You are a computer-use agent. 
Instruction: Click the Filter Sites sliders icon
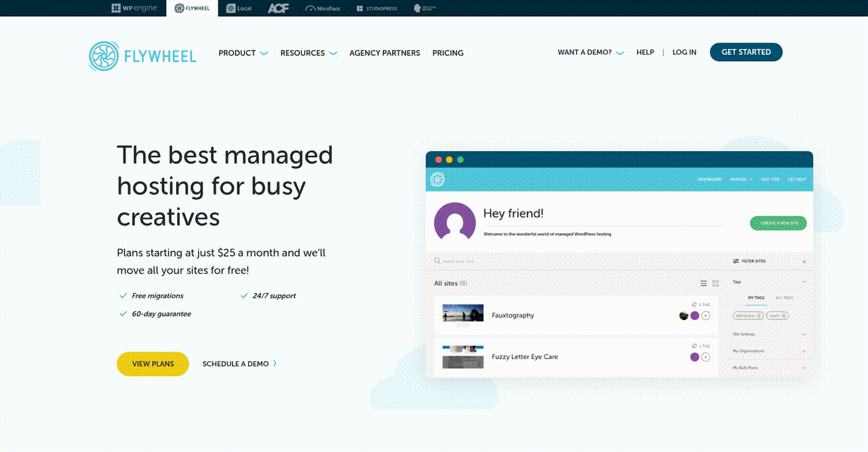(x=736, y=261)
